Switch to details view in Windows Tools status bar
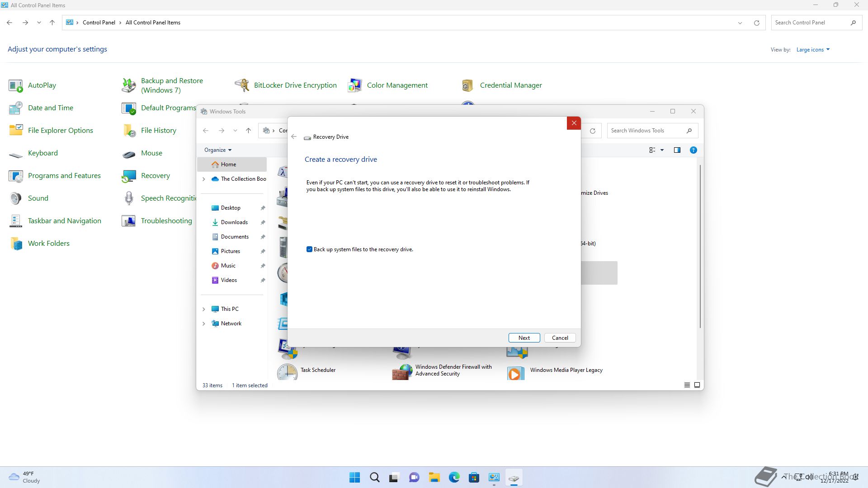 pyautogui.click(x=687, y=385)
